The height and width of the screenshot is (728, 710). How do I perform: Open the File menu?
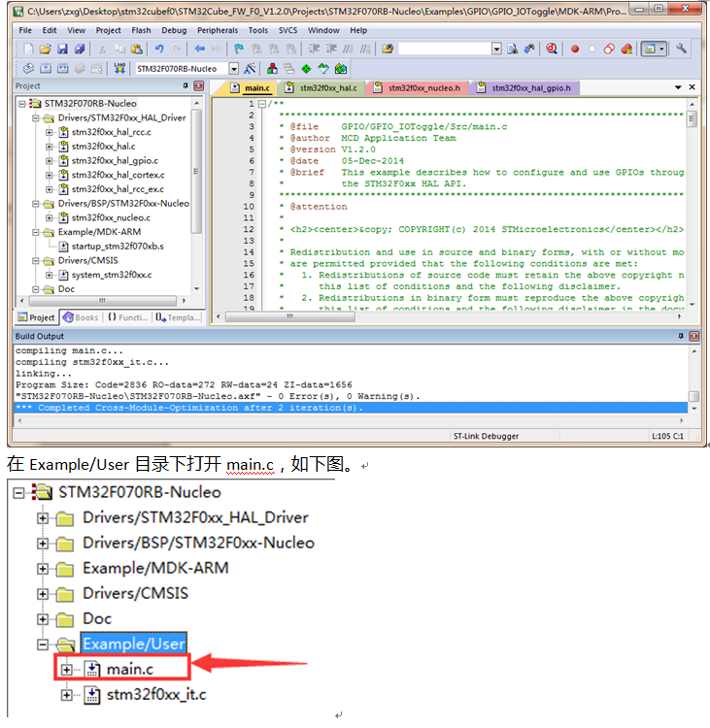pos(25,30)
